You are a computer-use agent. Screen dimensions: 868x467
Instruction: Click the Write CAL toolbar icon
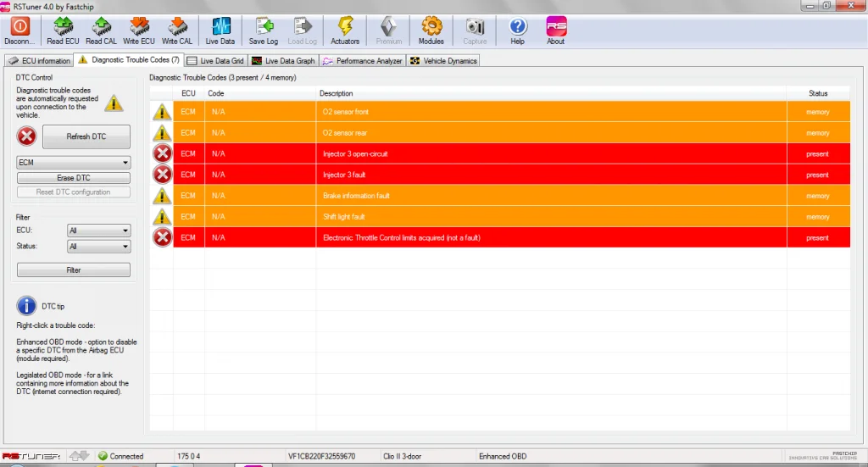click(177, 26)
